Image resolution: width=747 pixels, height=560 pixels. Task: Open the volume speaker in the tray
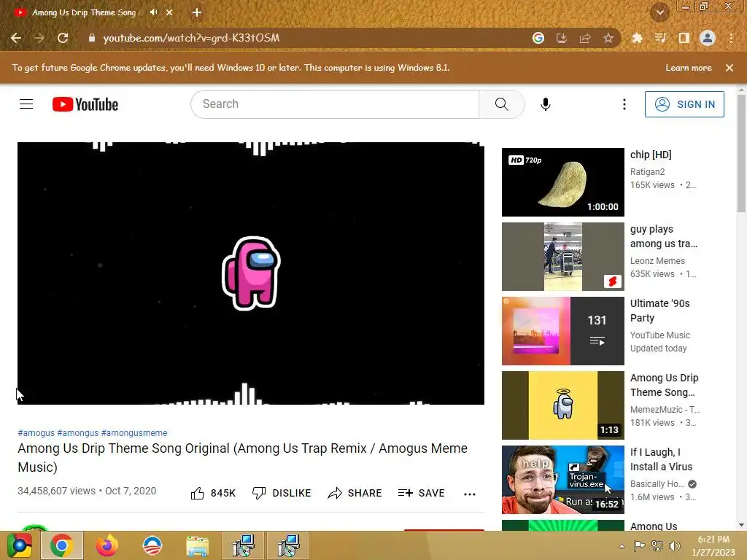tap(675, 546)
